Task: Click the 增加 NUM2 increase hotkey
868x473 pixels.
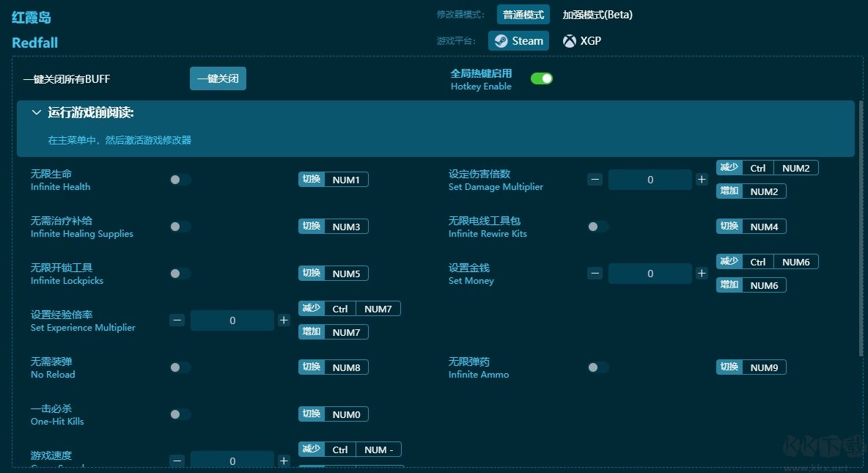Action: (x=751, y=191)
